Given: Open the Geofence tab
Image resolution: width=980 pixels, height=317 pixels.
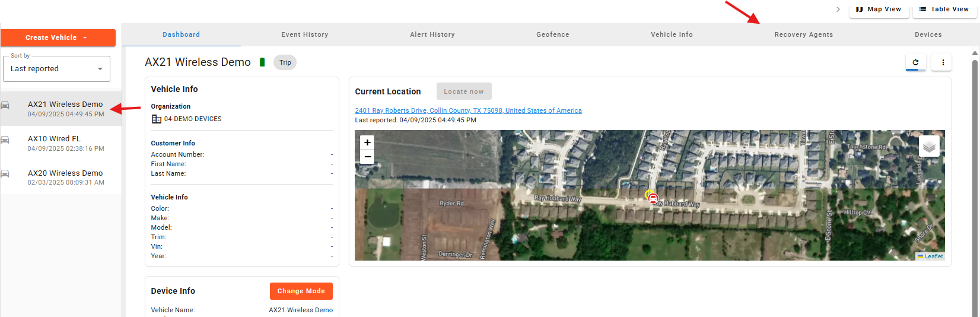Looking at the screenshot, I should (552, 34).
